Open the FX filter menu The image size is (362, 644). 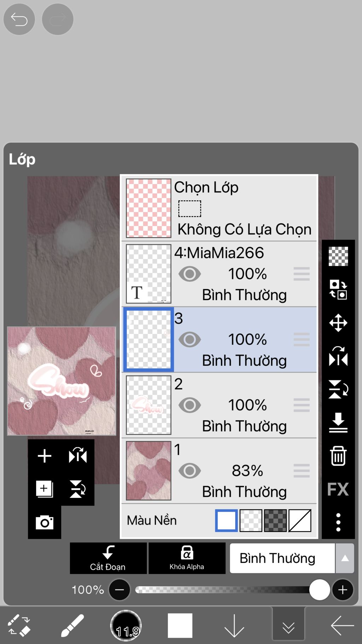(x=338, y=489)
